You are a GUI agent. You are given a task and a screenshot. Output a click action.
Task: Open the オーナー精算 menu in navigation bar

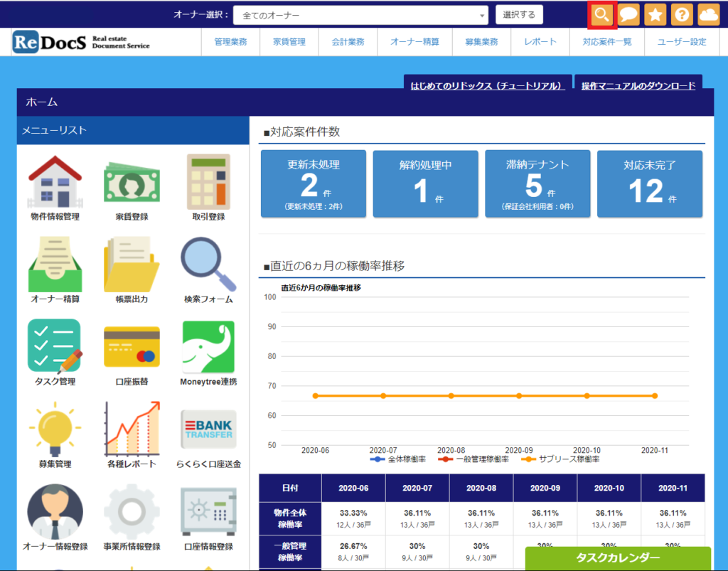[414, 42]
